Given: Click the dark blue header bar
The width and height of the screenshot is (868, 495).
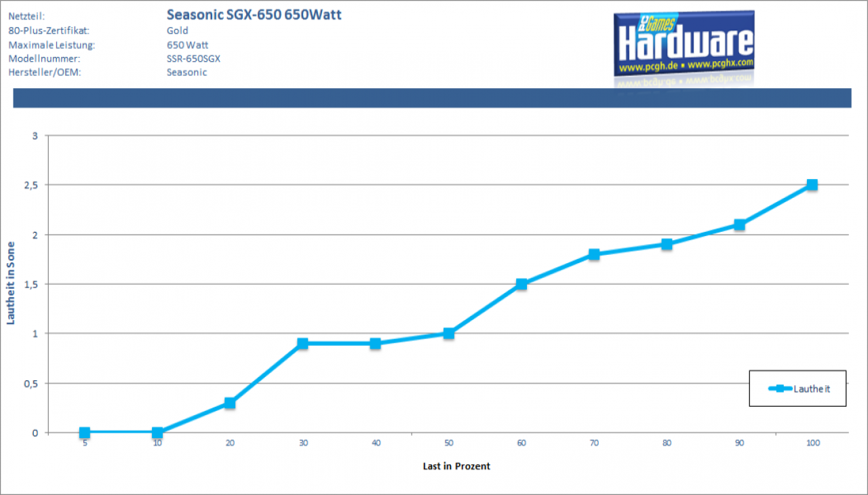Looking at the screenshot, I should (x=432, y=98).
